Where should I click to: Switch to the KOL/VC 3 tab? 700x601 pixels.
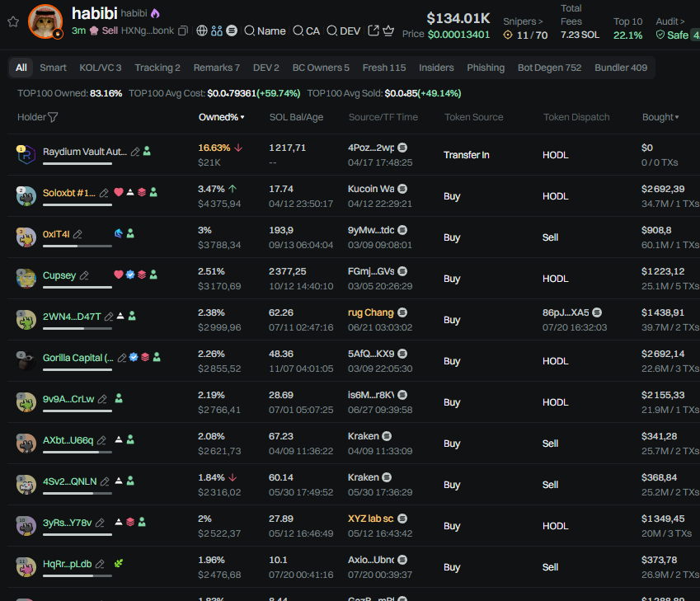[x=101, y=68]
